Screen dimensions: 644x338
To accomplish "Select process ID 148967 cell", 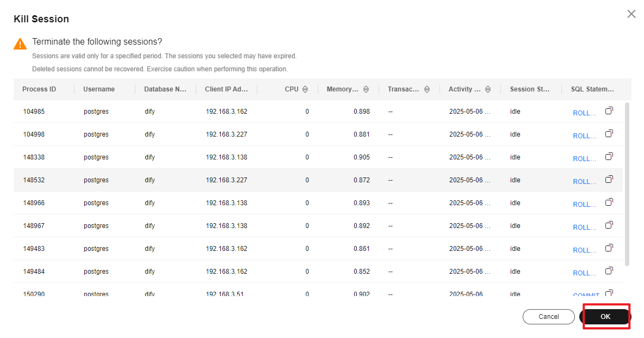I will (34, 226).
